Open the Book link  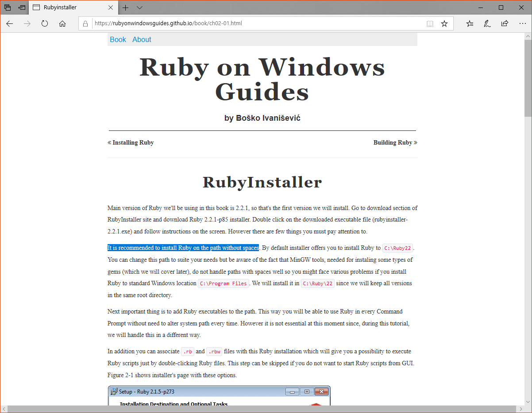tap(118, 39)
